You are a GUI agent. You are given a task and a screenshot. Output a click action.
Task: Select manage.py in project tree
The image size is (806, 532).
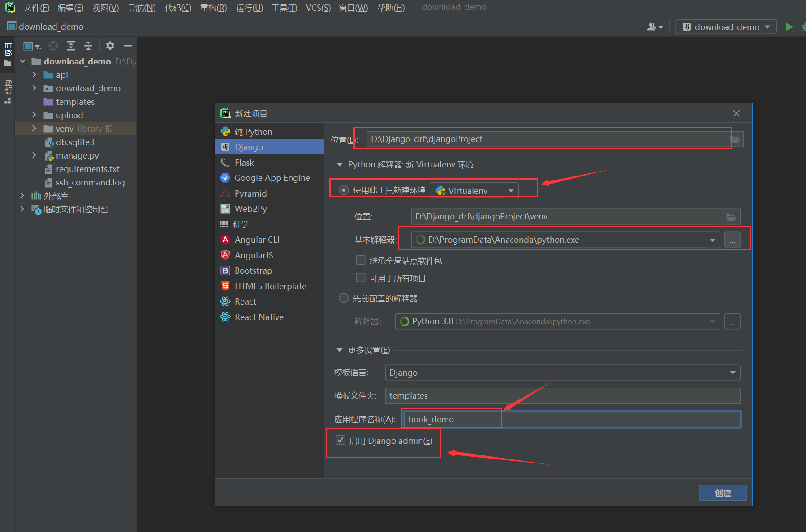pyautogui.click(x=77, y=155)
